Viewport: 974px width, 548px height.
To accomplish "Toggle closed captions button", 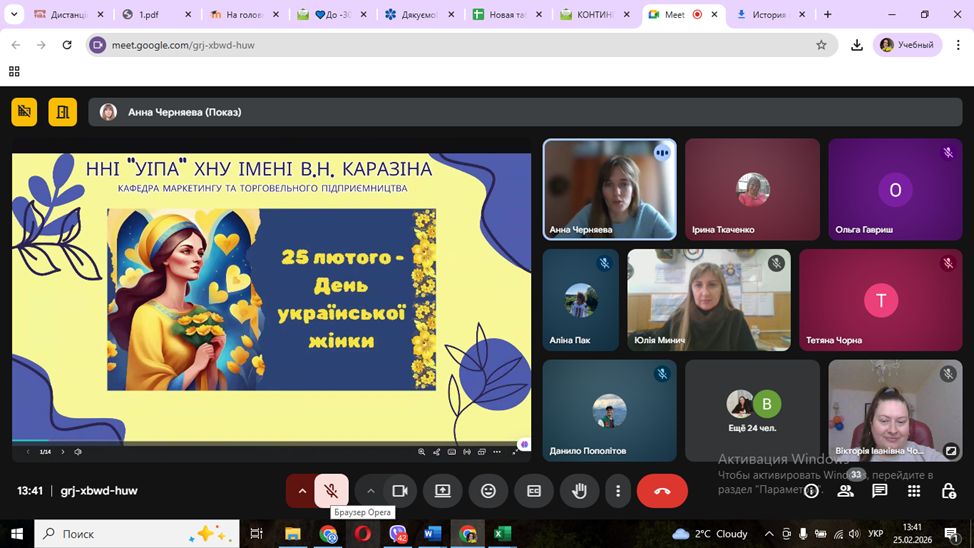I will coord(533,491).
